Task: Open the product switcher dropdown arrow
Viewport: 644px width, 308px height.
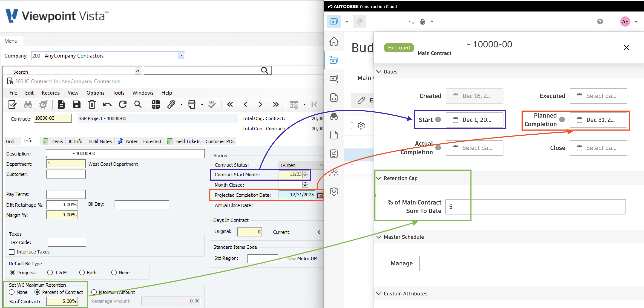Action: (346, 22)
